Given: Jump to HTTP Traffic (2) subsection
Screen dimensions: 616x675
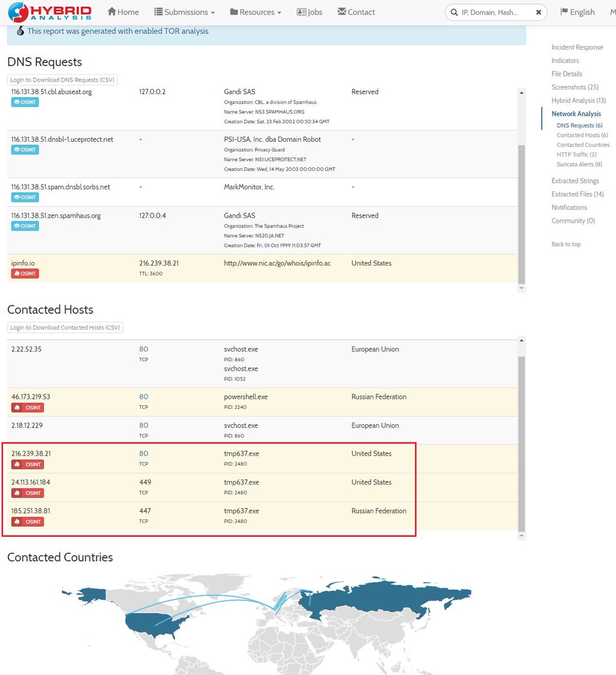Looking at the screenshot, I should pos(577,154).
